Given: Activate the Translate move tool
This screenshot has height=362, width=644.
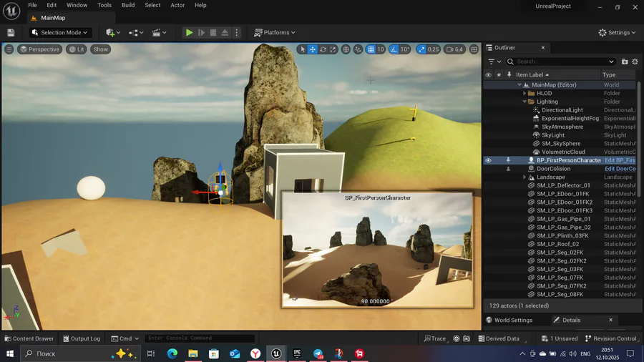Looking at the screenshot, I should 313,49.
